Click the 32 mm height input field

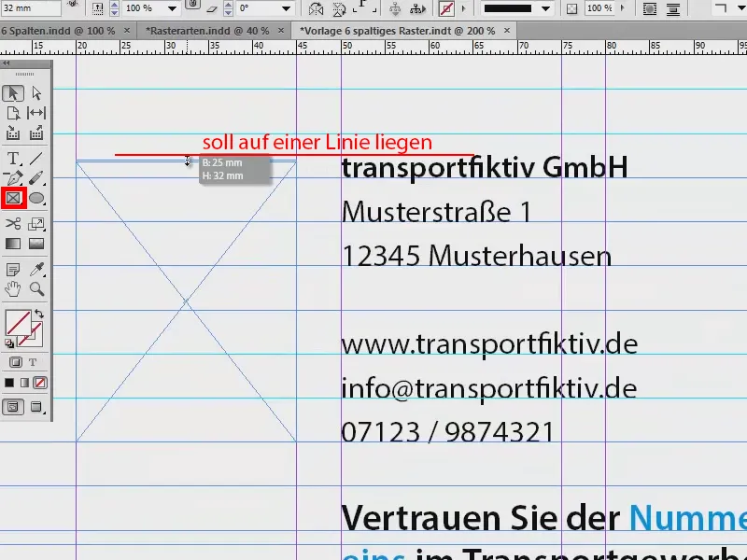[31, 8]
